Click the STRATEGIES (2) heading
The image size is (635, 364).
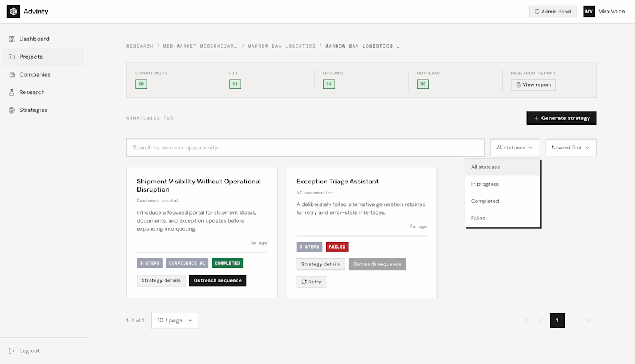tap(150, 118)
